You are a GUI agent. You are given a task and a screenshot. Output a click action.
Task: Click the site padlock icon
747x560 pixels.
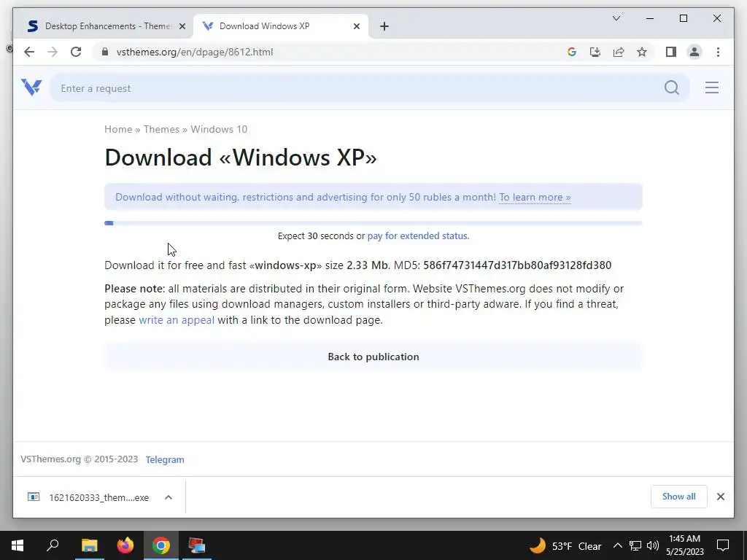105,52
